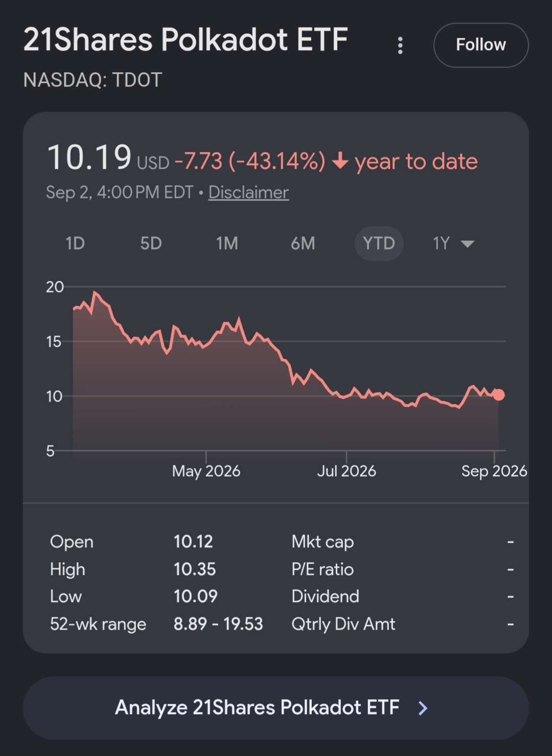This screenshot has width=552, height=756.
Task: Click the Jul 2026 axis marker
Action: coord(347,471)
